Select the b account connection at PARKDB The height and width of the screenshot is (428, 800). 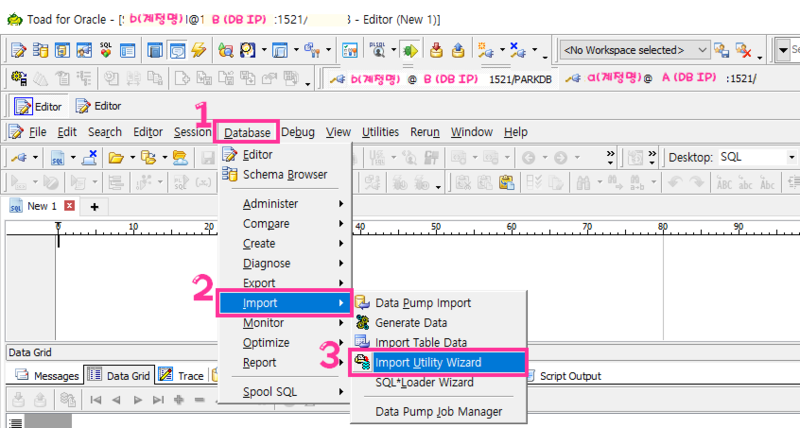(x=441, y=79)
